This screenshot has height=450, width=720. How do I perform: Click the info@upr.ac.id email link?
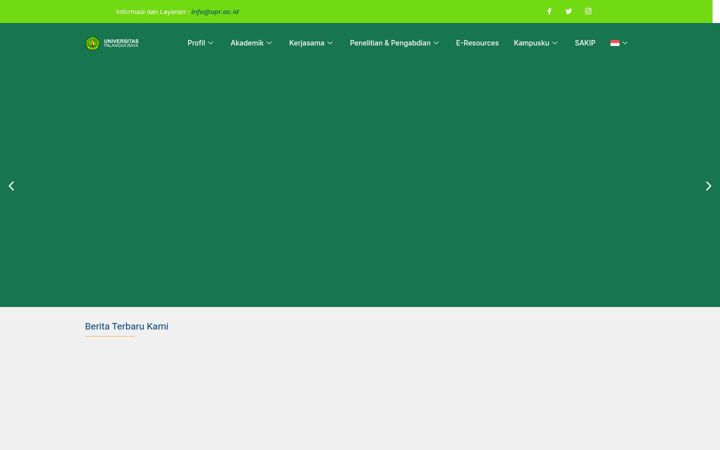(215, 12)
